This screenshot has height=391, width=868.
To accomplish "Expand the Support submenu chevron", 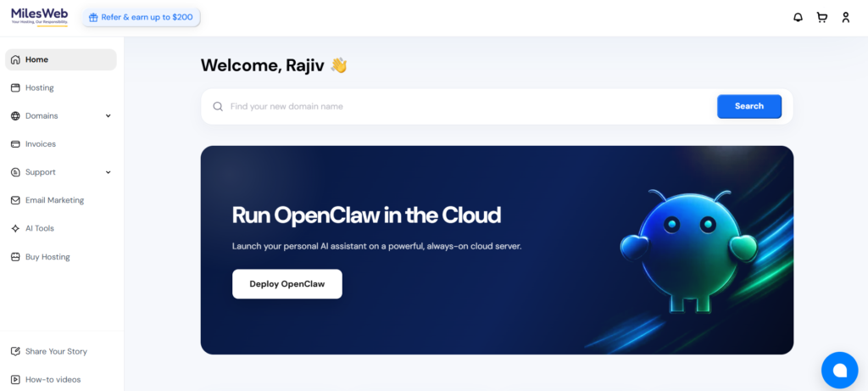I will click(x=108, y=172).
